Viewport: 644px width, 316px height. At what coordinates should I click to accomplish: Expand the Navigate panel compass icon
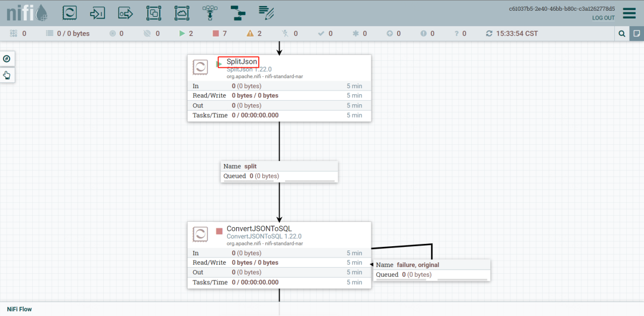(7, 59)
